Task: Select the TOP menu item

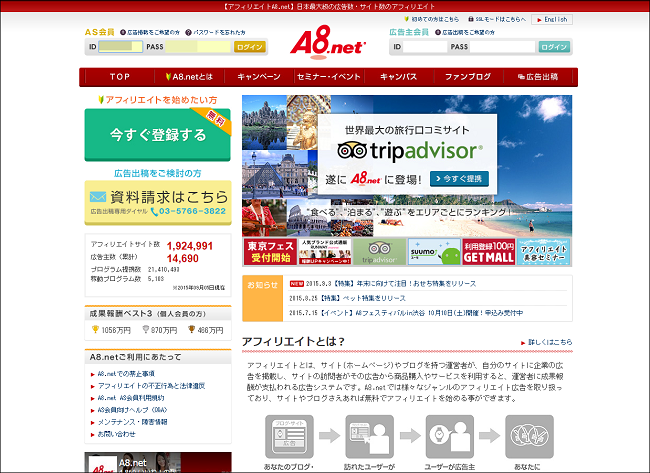Action: click(x=120, y=77)
